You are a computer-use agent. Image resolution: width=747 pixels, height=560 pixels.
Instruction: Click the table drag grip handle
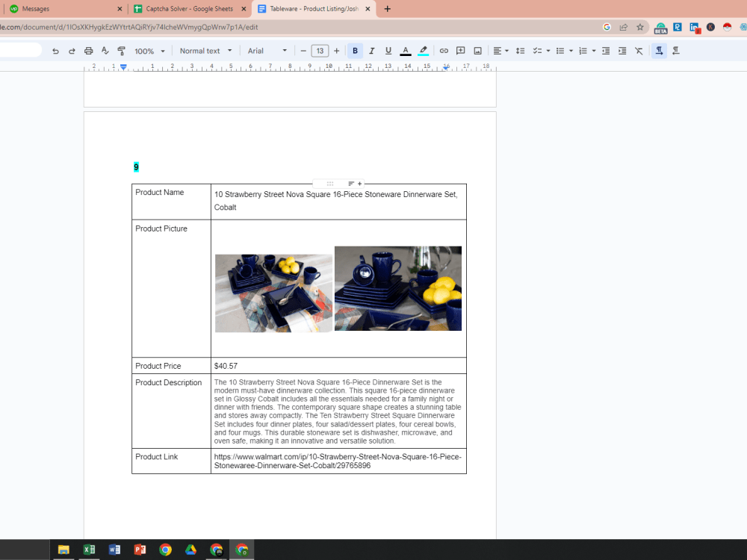[329, 184]
